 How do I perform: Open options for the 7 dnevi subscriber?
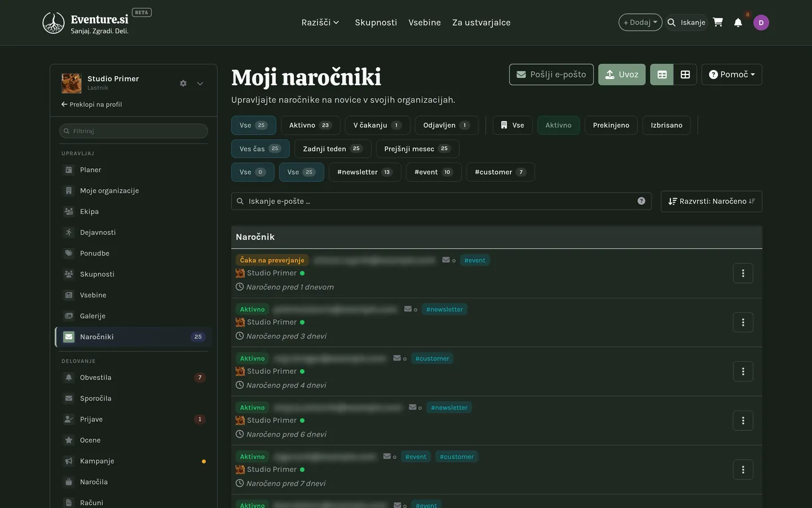point(743,470)
